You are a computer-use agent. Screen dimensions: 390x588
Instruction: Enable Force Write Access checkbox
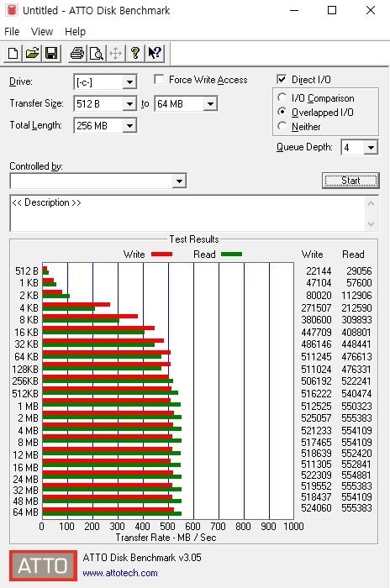tap(159, 80)
